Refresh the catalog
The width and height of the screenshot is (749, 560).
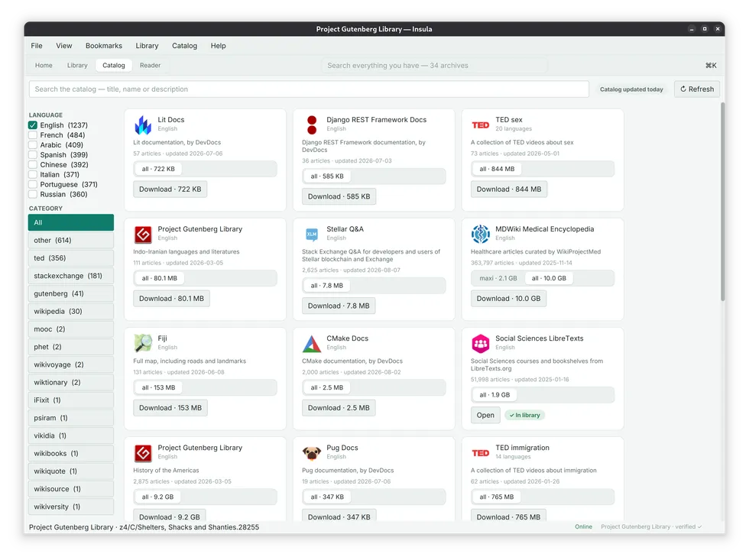pyautogui.click(x=697, y=89)
